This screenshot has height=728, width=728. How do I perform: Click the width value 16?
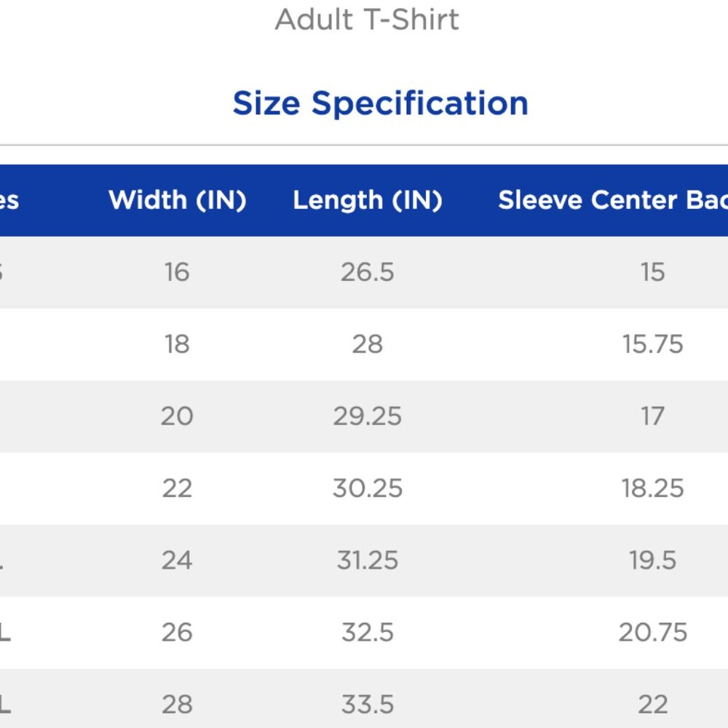(177, 272)
